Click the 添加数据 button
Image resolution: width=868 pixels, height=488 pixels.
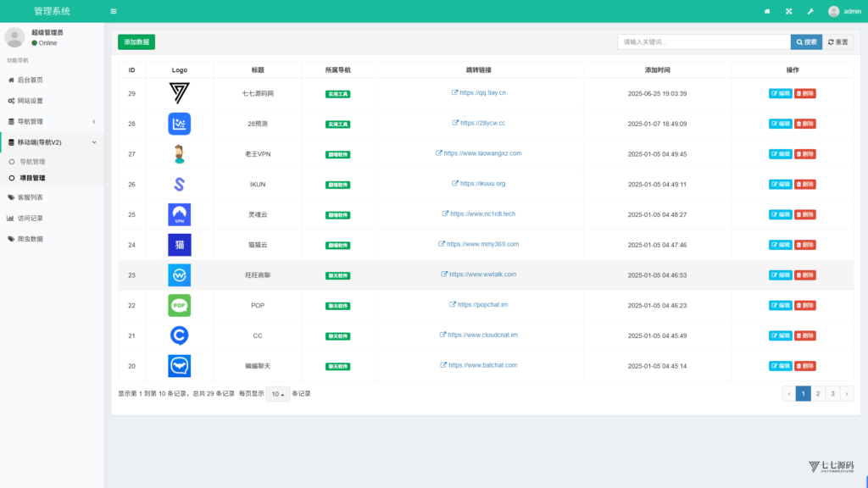coord(136,42)
